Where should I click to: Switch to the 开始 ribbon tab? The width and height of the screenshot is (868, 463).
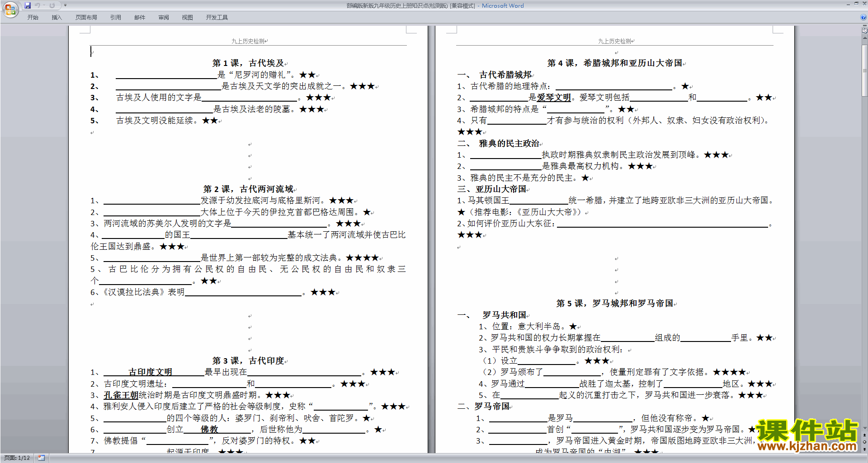click(33, 18)
